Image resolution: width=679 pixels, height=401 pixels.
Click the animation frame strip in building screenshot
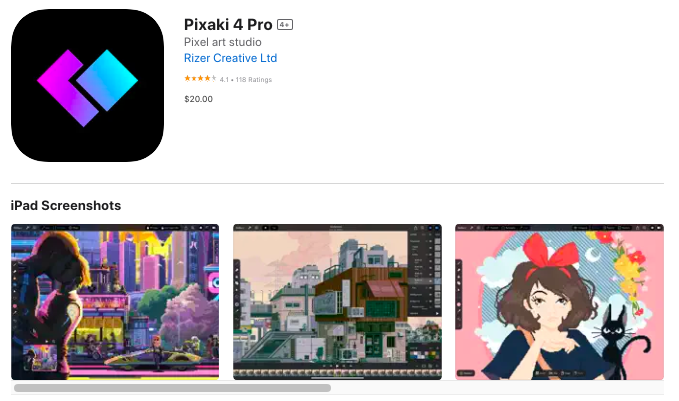pyautogui.click(x=337, y=372)
